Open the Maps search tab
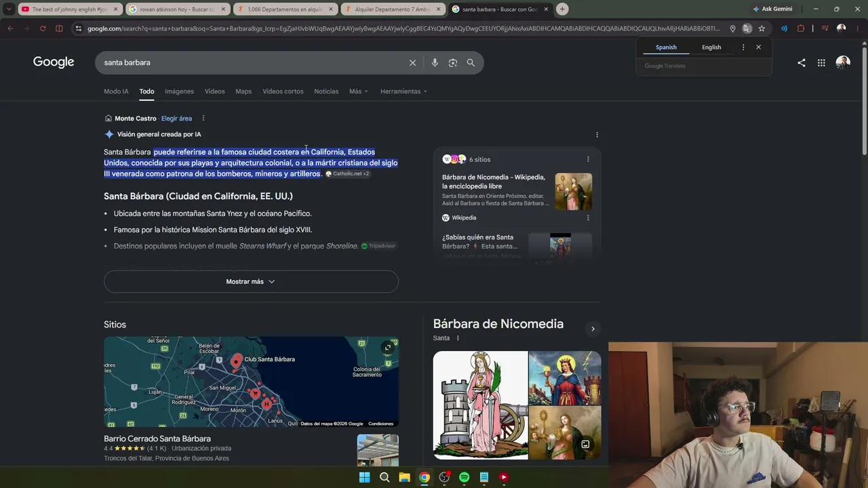The height and width of the screenshot is (488, 868). pos(243,91)
